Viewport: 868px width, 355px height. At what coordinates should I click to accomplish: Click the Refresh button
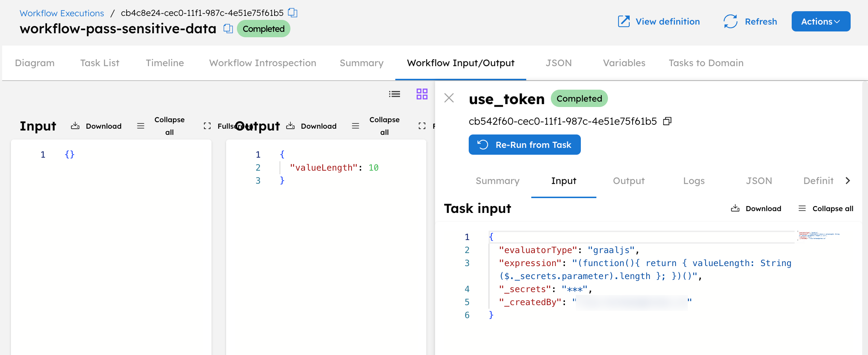click(750, 21)
